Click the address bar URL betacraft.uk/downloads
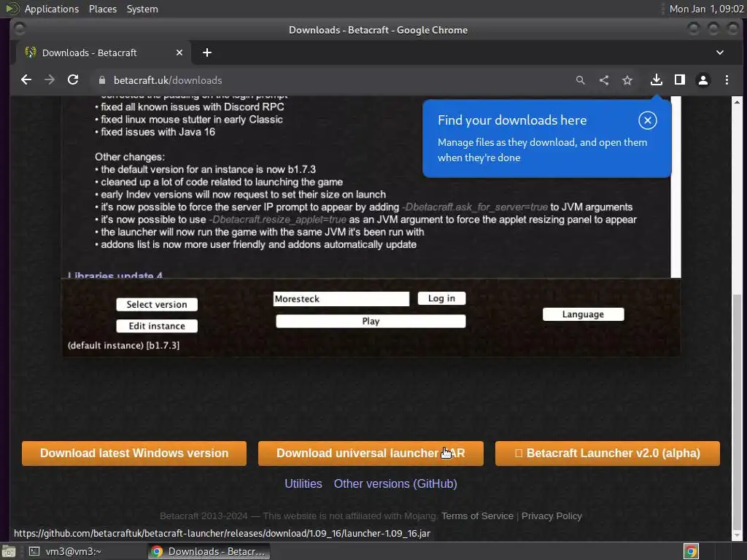Image resolution: width=747 pixels, height=560 pixels. pyautogui.click(x=168, y=80)
